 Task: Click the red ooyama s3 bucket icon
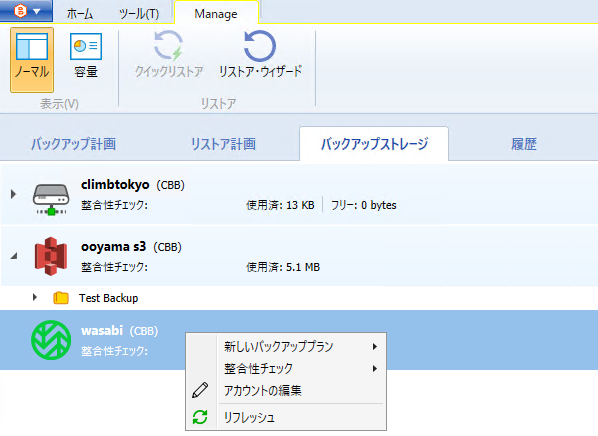click(x=51, y=256)
